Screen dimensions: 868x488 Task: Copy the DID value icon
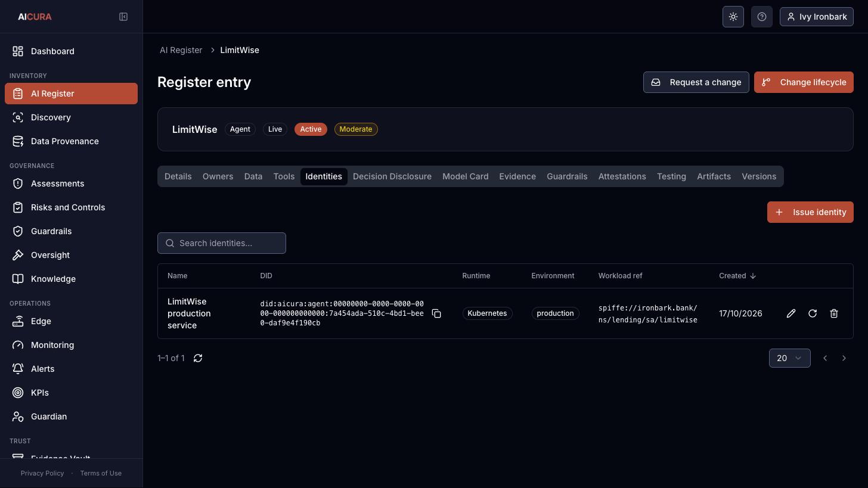click(436, 313)
